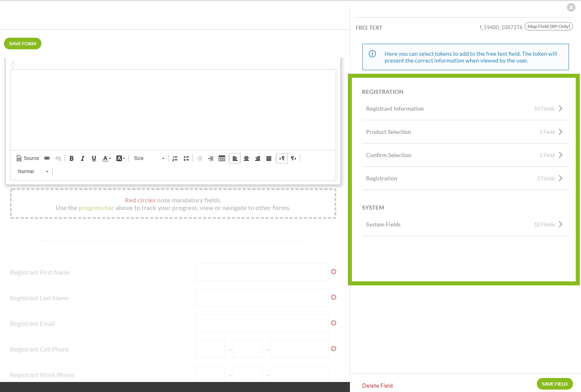
Task: Toggle bold formatting in editor
Action: (71, 158)
